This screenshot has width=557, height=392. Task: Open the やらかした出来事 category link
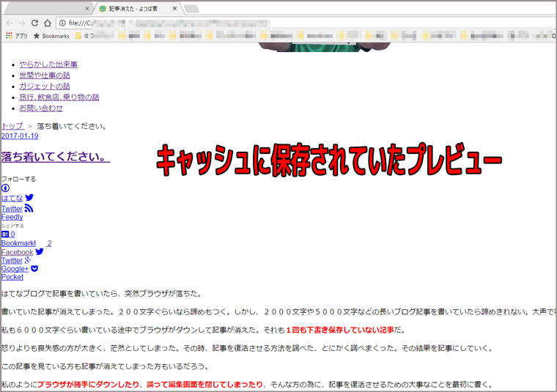tap(48, 64)
